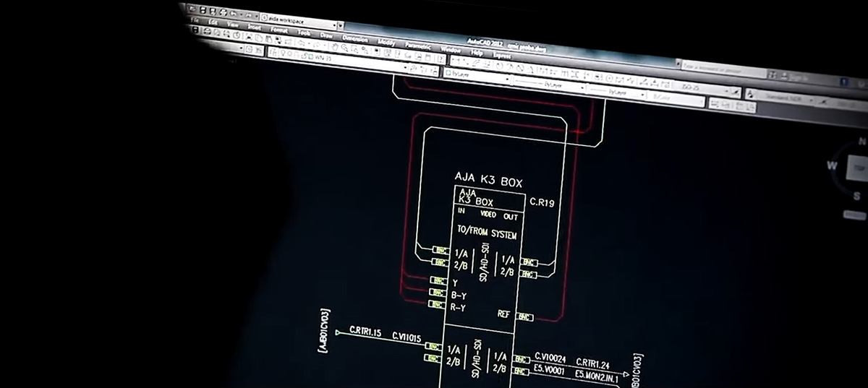Viewport: 868px width, 388px height.
Task: Click the TOP face of the ViewCube
Action: pos(859,168)
